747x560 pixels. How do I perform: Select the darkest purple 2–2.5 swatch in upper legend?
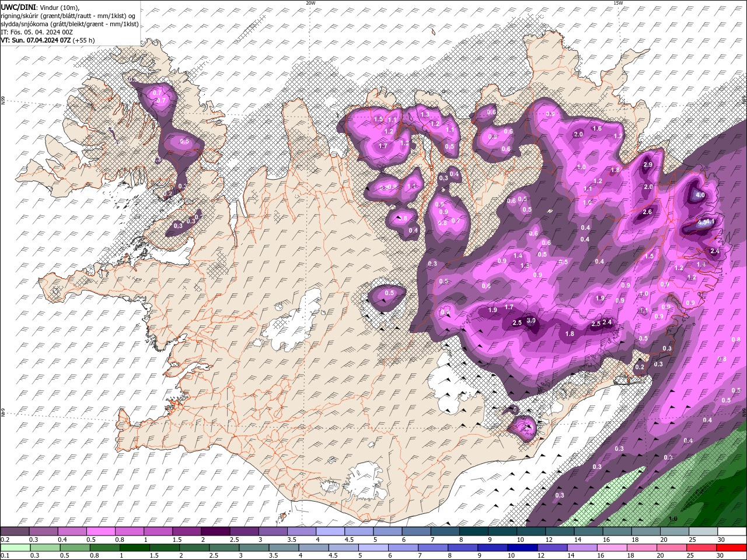(x=215, y=531)
